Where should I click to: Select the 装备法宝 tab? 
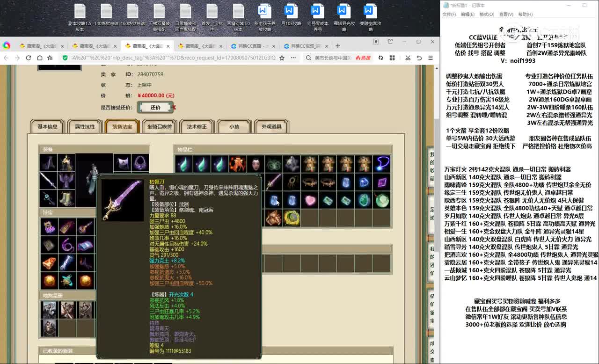122,126
